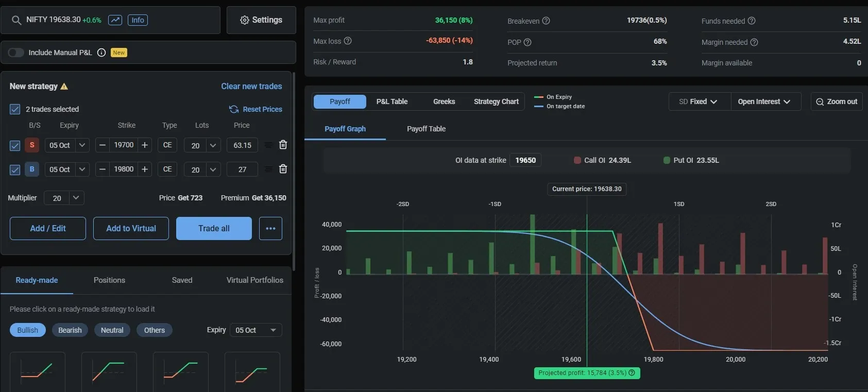Uncheck the 2 trades selected checkbox
The height and width of the screenshot is (392, 868).
click(x=15, y=109)
